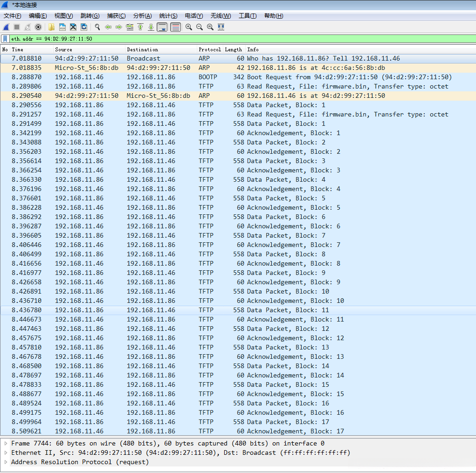This screenshot has width=476, height=473.
Task: Zoom out of the packet text
Action: point(200,27)
